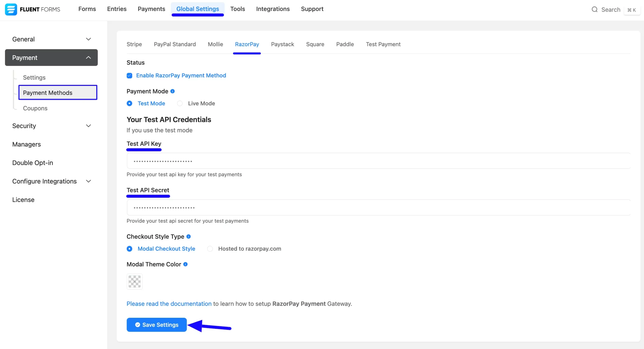Switch to the Stripe tab
The image size is (644, 349).
[x=134, y=44]
